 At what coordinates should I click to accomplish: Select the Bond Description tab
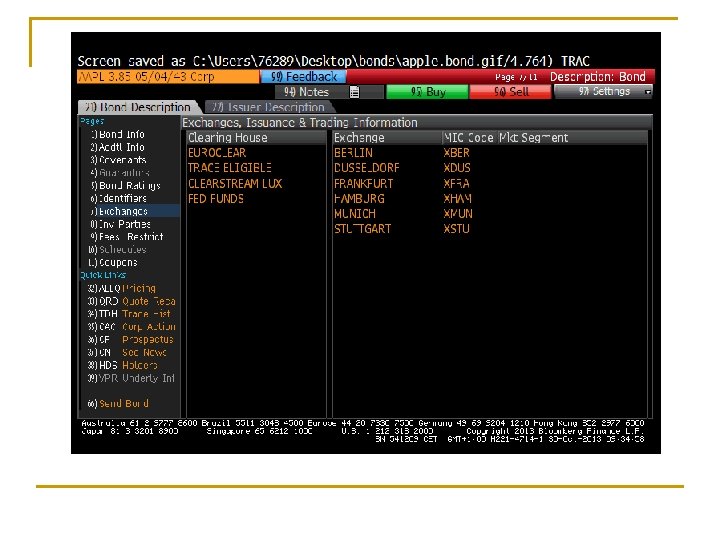tap(138, 107)
